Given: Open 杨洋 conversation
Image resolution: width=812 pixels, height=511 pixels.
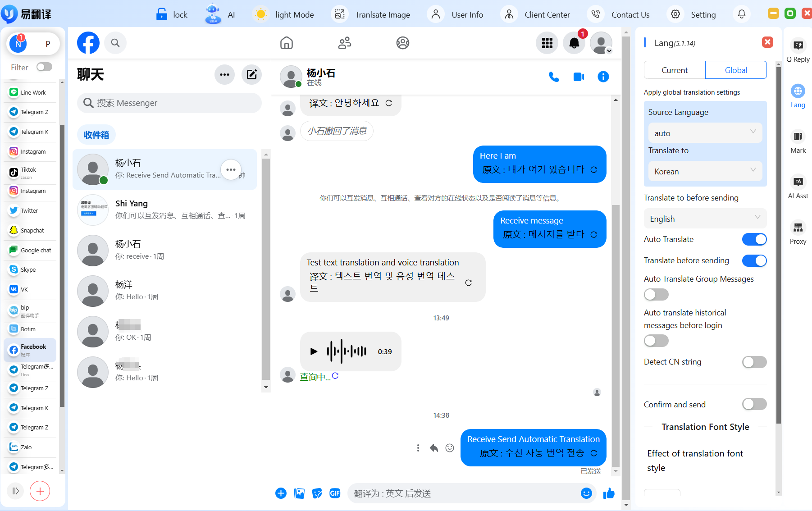Looking at the screenshot, I should click(164, 291).
